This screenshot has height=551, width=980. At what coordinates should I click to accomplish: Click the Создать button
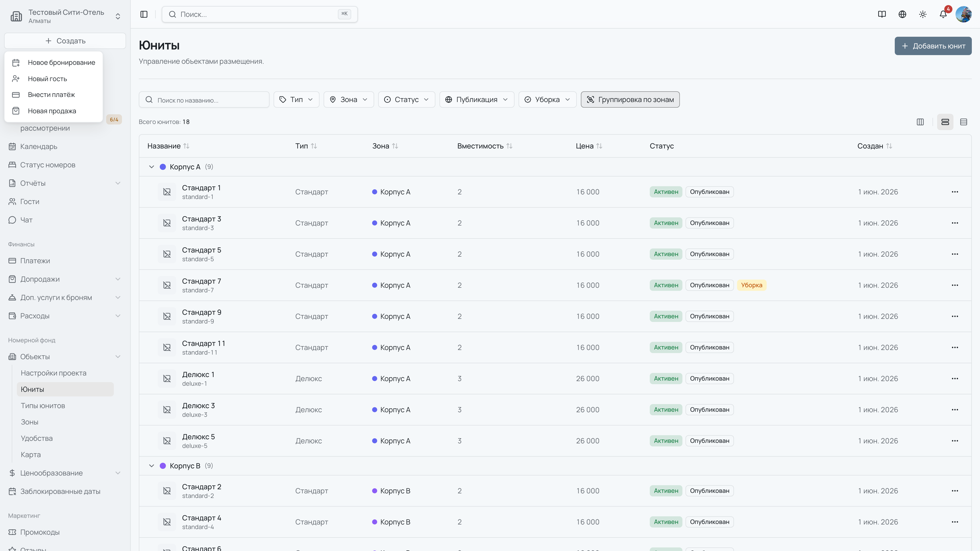(x=65, y=41)
